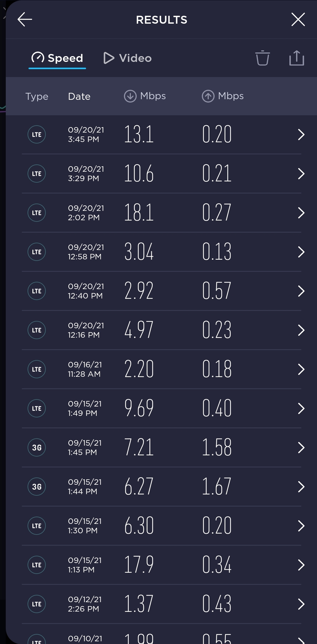Screen dimensions: 317x644
Task: Sort results by Date column header
Action: tap(79, 96)
